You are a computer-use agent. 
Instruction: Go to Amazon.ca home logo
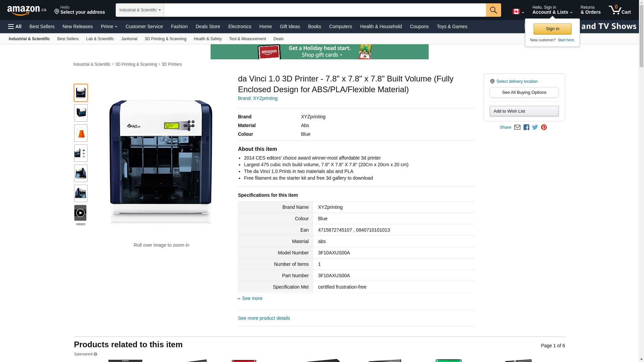tap(26, 10)
